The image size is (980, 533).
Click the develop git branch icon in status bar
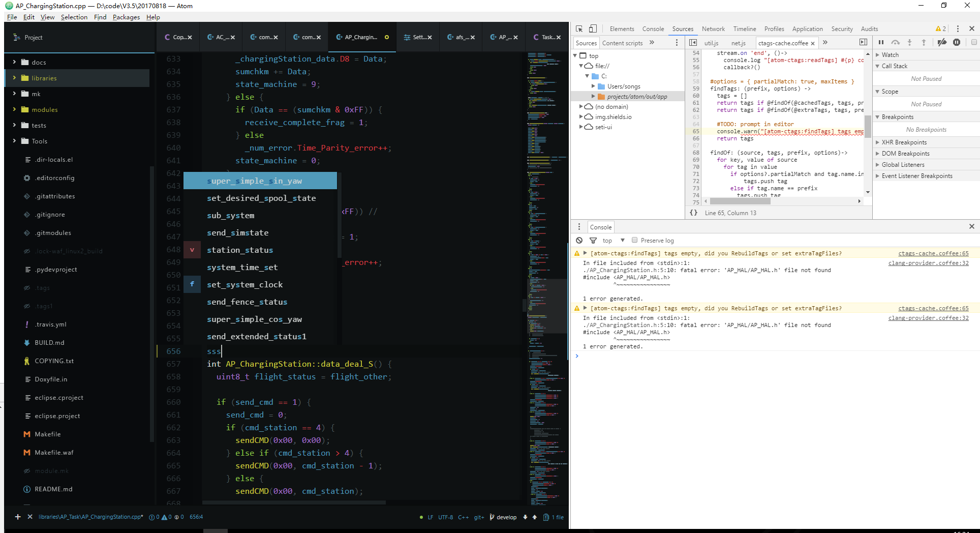click(492, 517)
